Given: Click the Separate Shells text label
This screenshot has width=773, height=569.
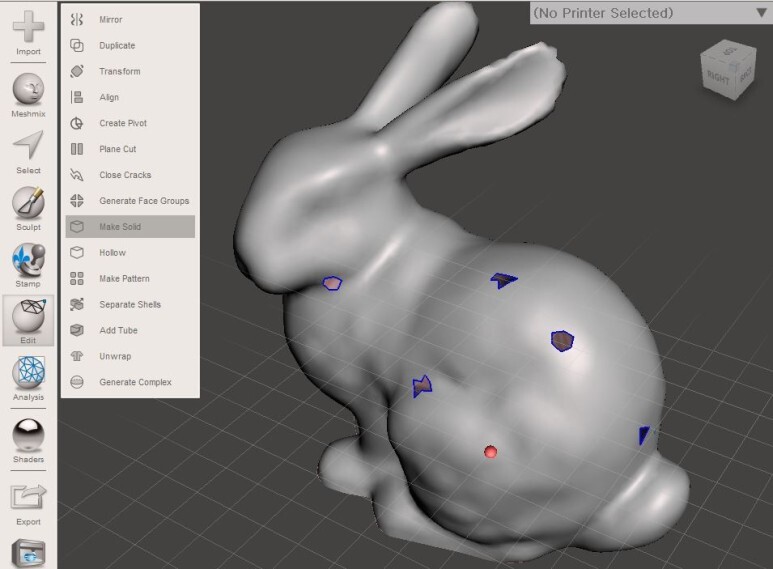Looking at the screenshot, I should (x=130, y=304).
